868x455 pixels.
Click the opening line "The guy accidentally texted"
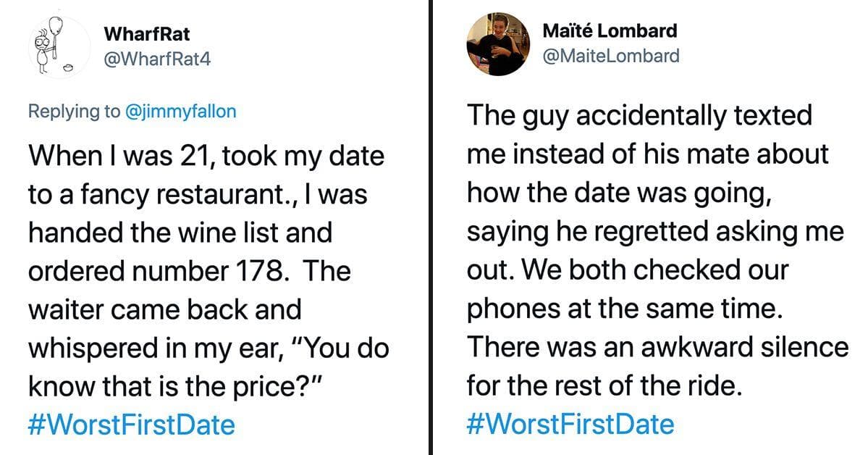(x=639, y=117)
